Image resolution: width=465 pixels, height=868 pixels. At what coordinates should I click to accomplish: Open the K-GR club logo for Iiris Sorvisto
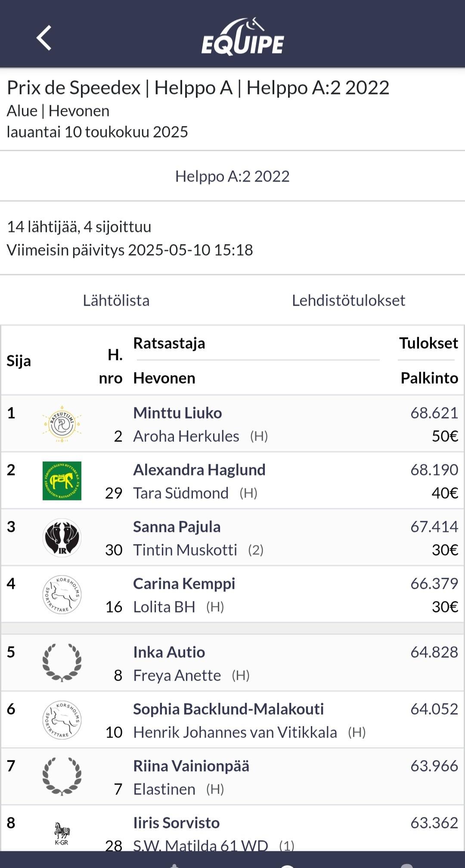(x=62, y=834)
